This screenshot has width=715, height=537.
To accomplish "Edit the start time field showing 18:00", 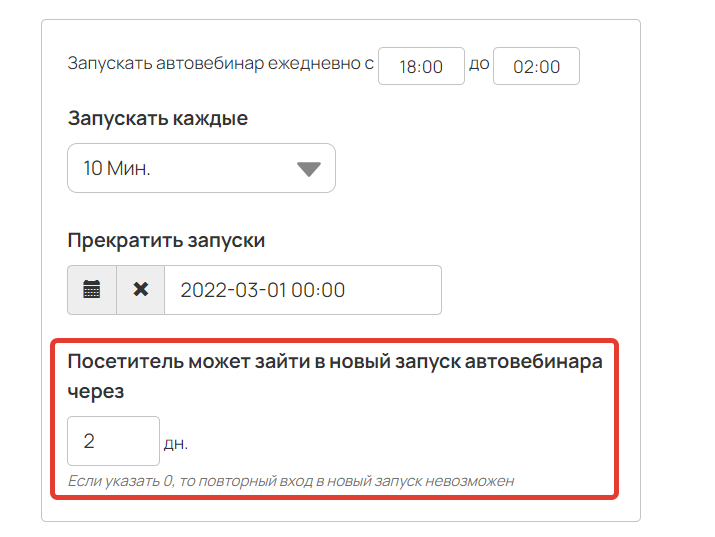I will [x=421, y=66].
